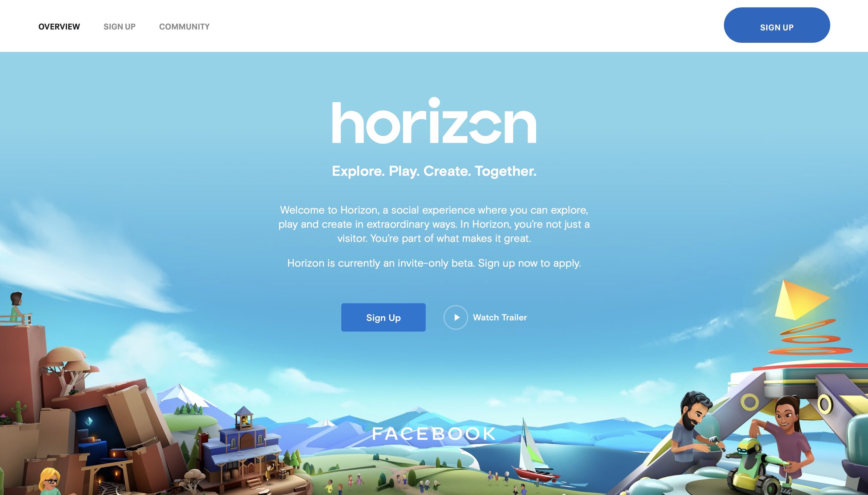Click the Explore. Play. Create. Together. tagline

tap(434, 171)
